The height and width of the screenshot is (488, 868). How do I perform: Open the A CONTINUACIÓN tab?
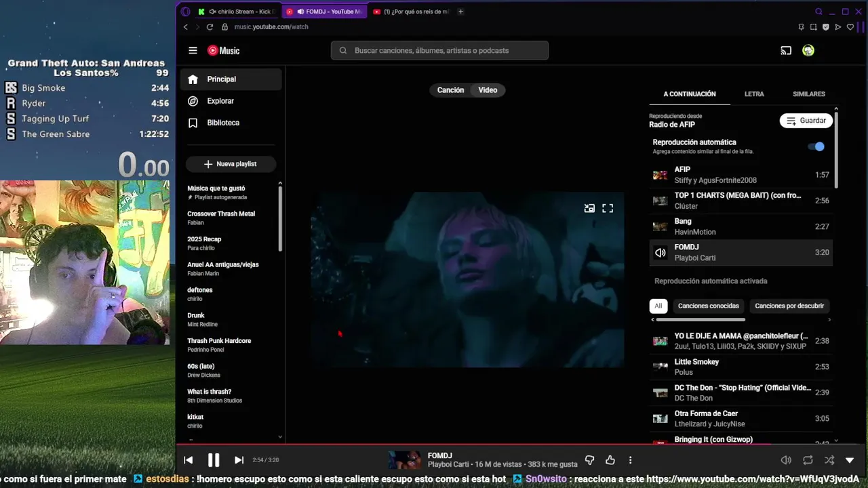coord(690,94)
